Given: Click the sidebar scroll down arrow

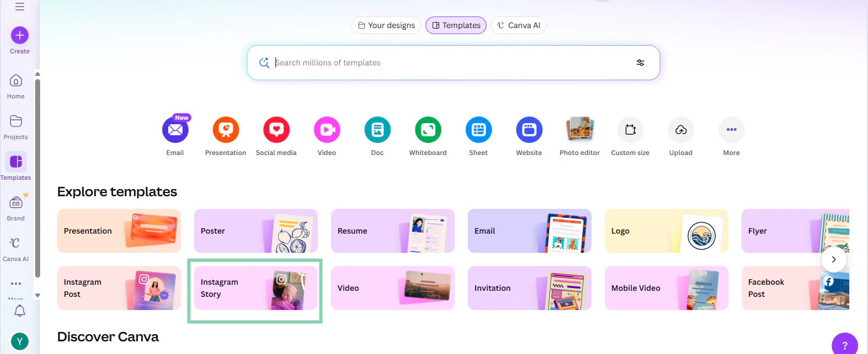Looking at the screenshot, I should 37,295.
